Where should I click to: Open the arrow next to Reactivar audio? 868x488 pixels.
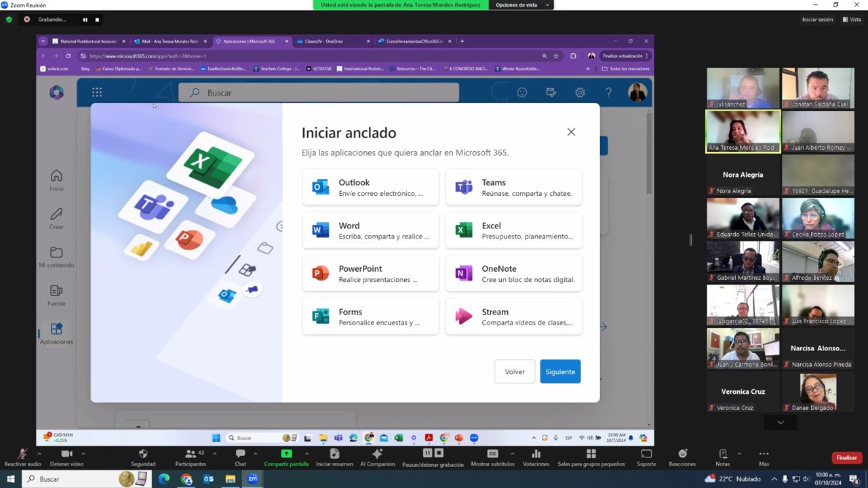[39, 453]
